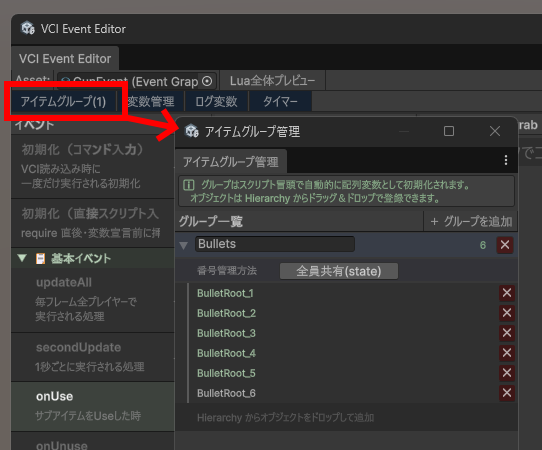This screenshot has height=450, width=542.
Task: Click the VCI Event Editor window icon
Action: coord(27,28)
